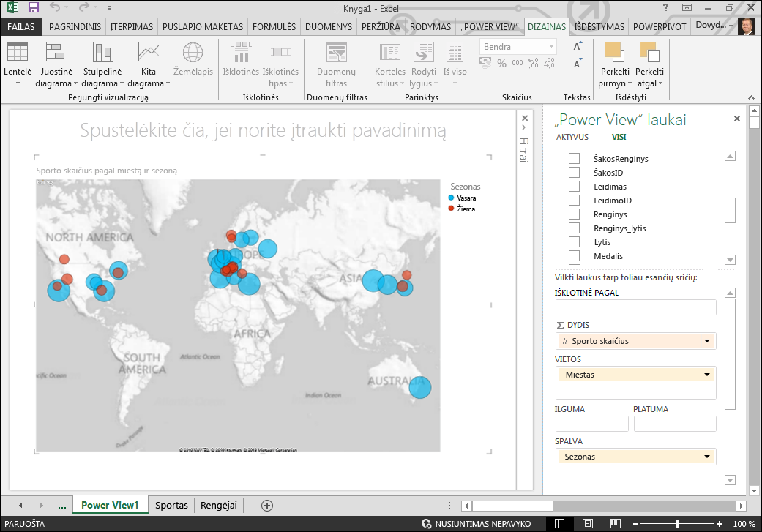Click the increase decimal places icon
The image size is (762, 532).
pos(533,63)
